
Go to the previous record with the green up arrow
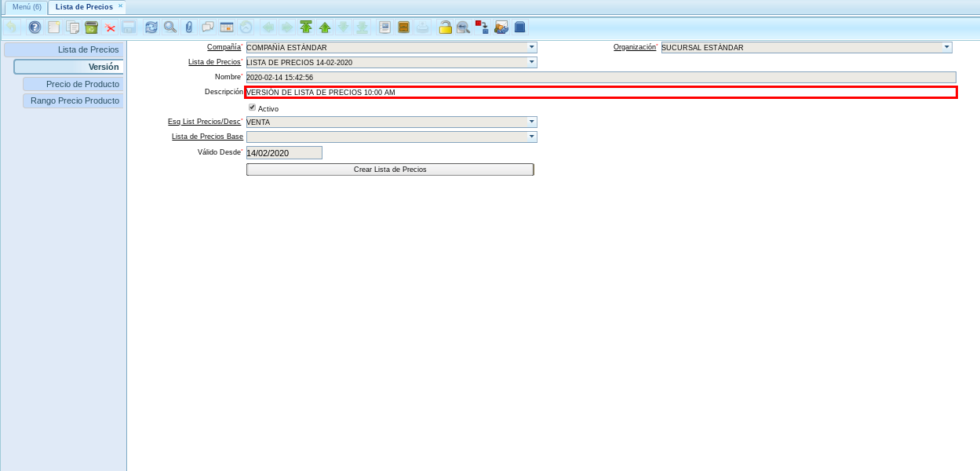tap(325, 27)
